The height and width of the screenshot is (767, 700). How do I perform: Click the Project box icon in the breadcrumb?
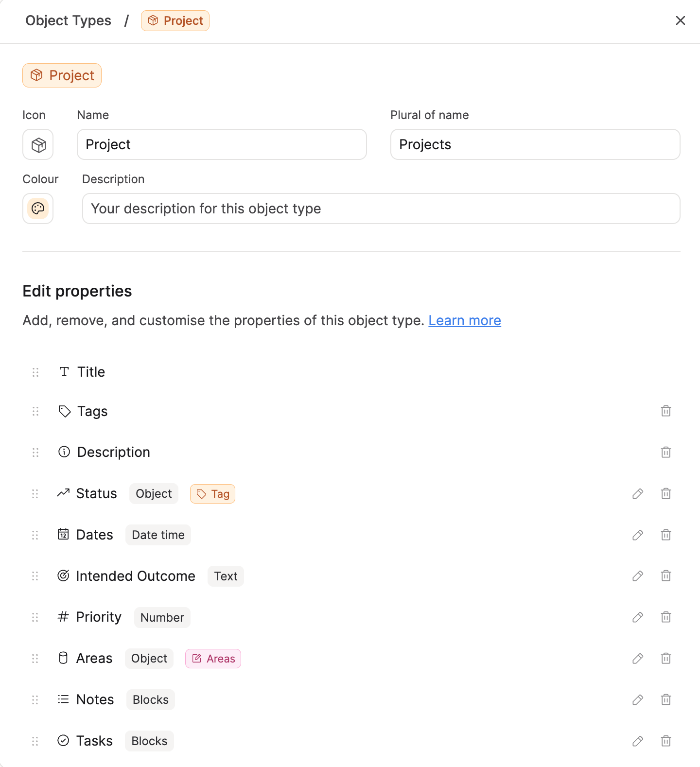[x=153, y=20]
